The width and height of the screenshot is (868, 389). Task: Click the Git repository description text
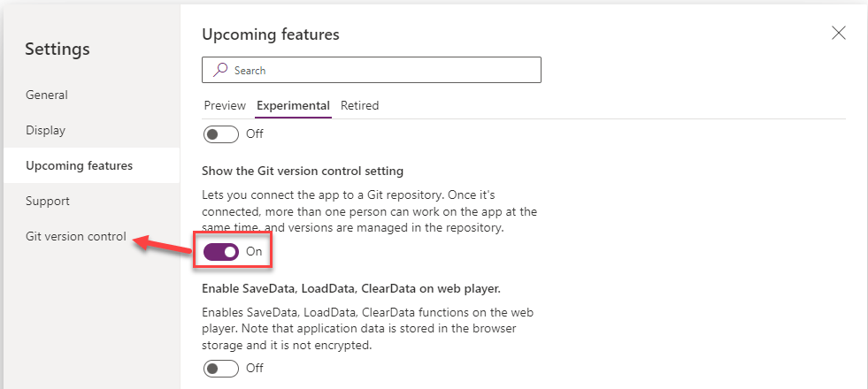[x=369, y=210]
